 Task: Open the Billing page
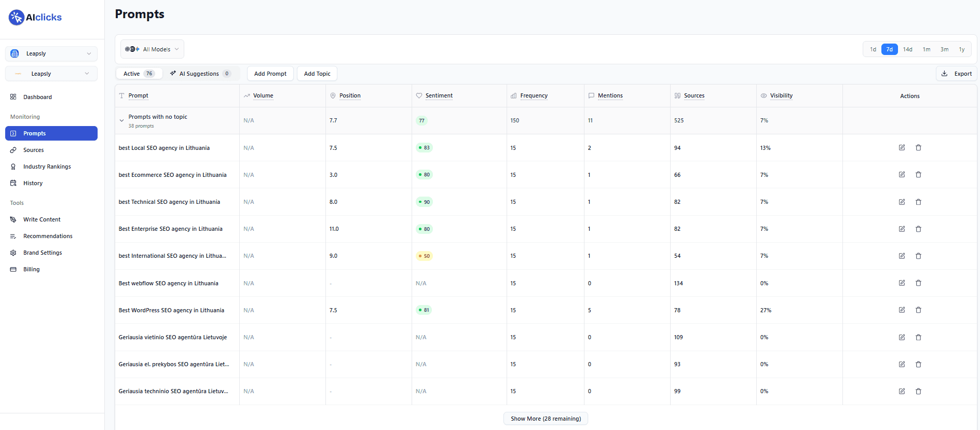(51, 269)
